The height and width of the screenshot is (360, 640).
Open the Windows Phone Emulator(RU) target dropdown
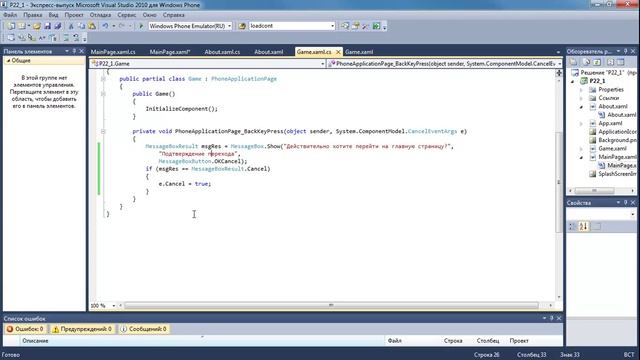(x=229, y=26)
